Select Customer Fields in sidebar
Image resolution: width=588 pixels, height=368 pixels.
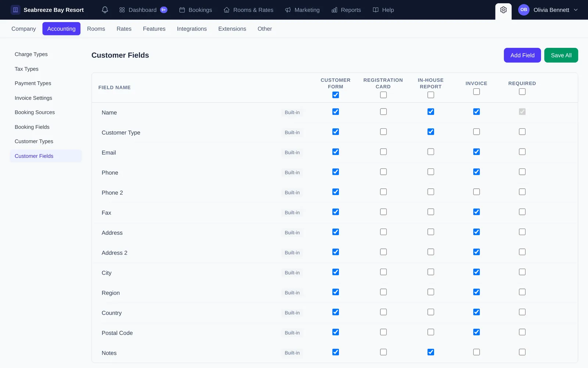(46, 156)
